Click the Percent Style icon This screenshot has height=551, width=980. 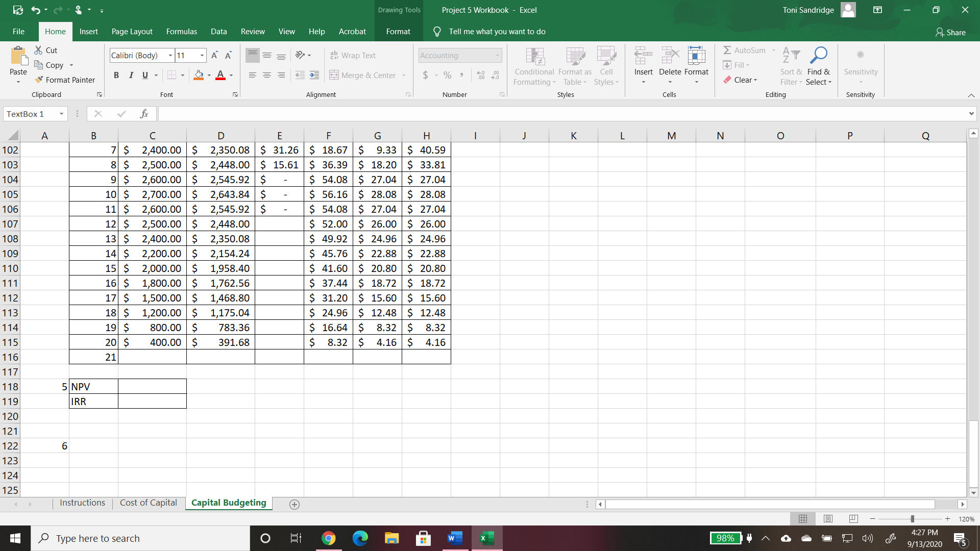click(x=448, y=75)
